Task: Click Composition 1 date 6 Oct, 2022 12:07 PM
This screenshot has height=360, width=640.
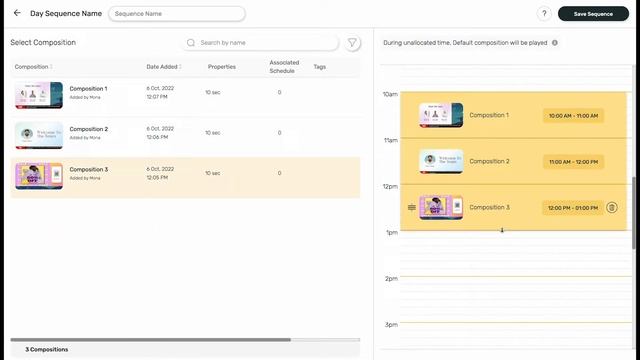Action: pyautogui.click(x=160, y=93)
